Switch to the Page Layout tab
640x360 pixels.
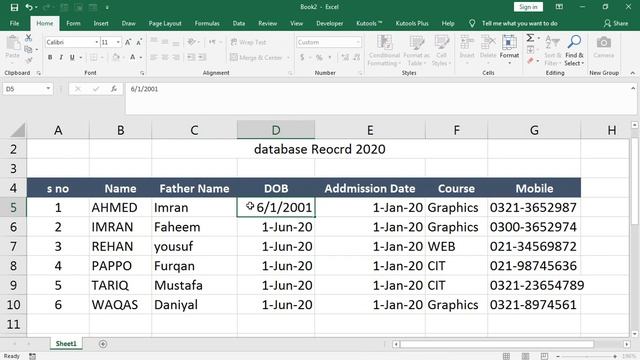(165, 23)
